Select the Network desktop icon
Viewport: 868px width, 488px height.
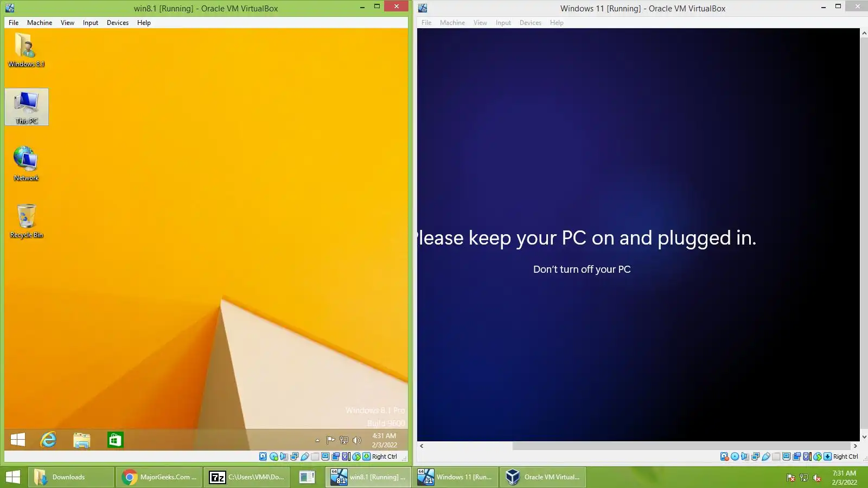(x=26, y=163)
